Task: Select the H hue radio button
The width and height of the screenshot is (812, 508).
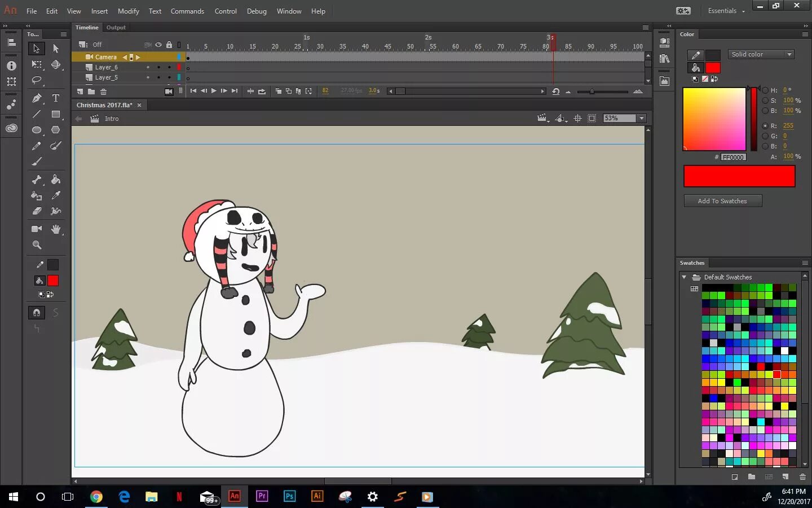Action: click(x=765, y=90)
